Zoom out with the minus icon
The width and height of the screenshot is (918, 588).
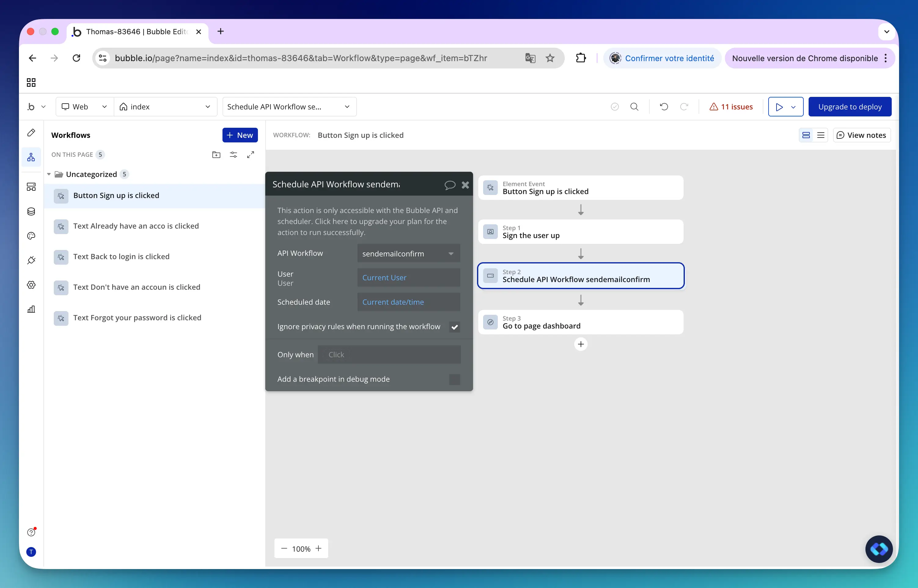point(284,548)
